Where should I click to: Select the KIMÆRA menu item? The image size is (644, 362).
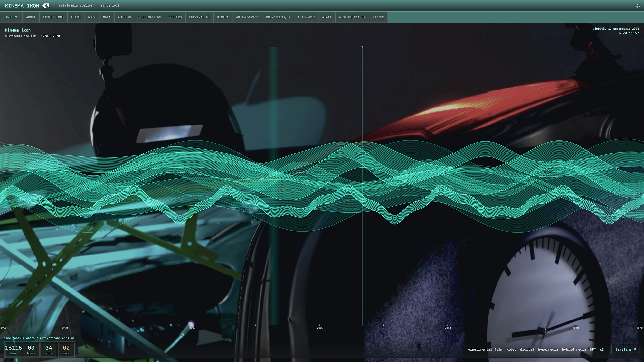click(x=223, y=17)
